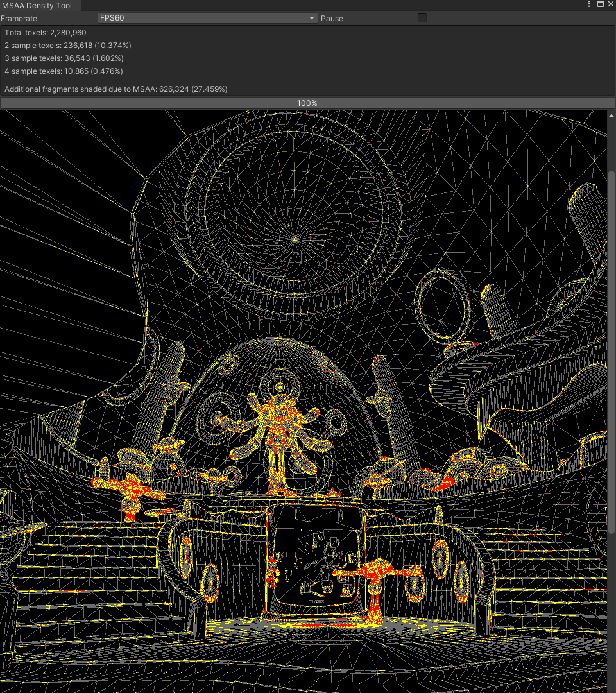Click the Framerate label

19,19
